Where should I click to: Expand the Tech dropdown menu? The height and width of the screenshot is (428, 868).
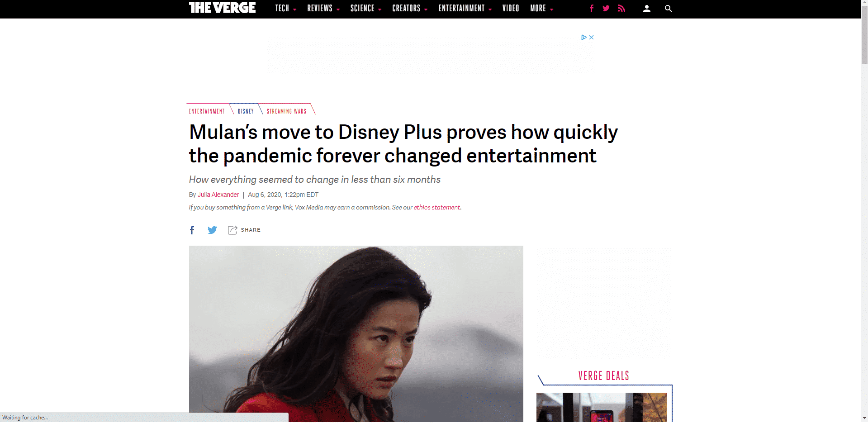click(285, 8)
